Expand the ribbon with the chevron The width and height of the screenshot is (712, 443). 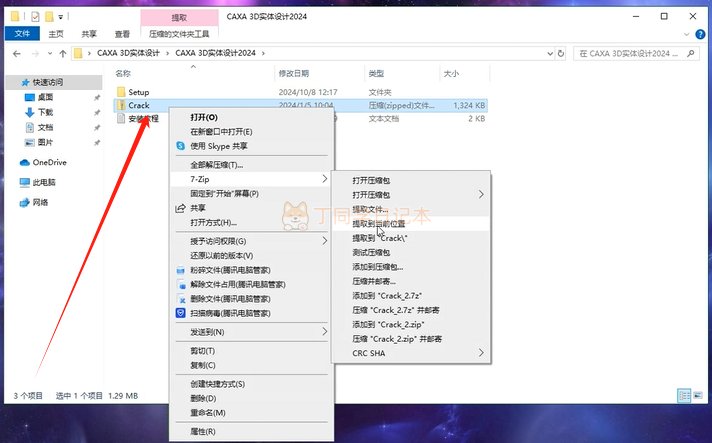tap(686, 34)
